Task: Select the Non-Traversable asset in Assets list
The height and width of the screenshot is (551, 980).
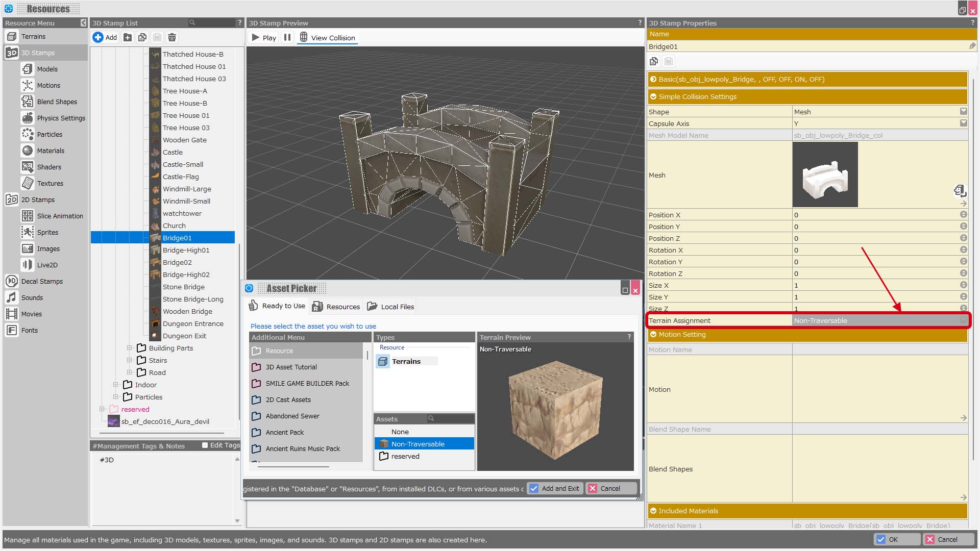Action: pos(424,444)
